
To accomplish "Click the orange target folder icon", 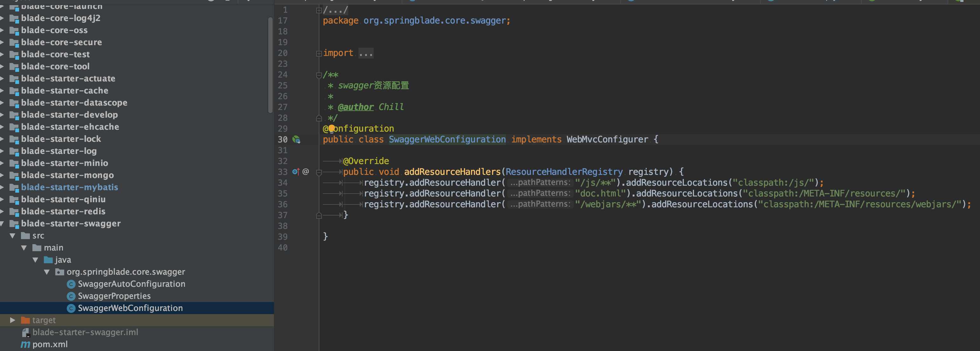I will pyautogui.click(x=25, y=320).
